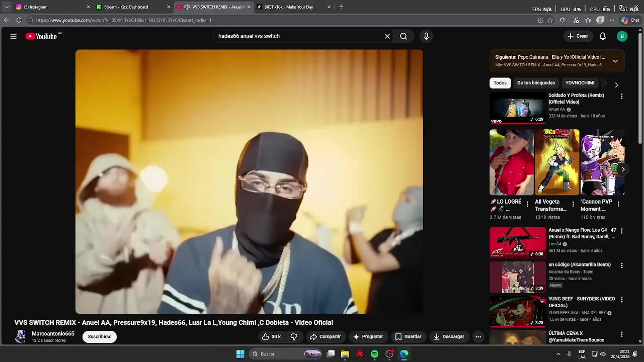Go back in browser history
The image size is (644, 362).
(x=7, y=20)
